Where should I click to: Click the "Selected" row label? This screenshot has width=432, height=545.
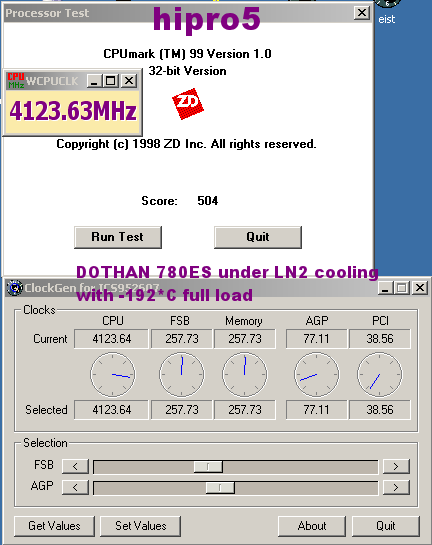pos(46,410)
